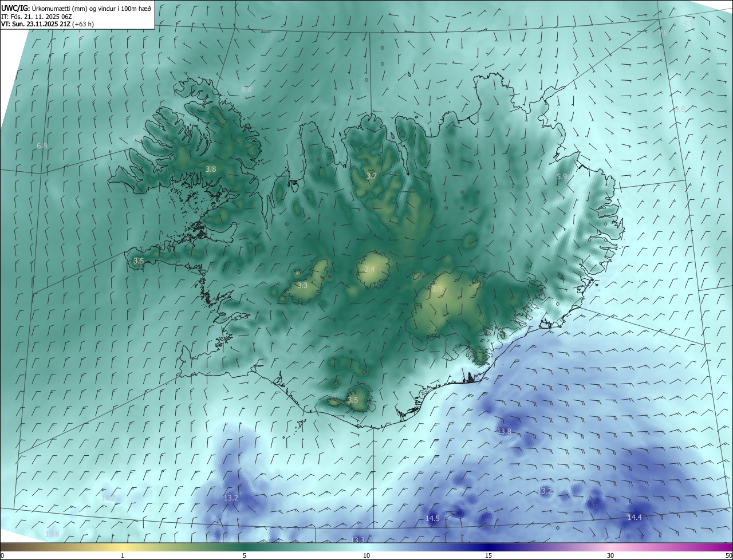
Task: Click the 'IT: Fös. 21. 11. 2025 06Z' line
Action: (36, 17)
